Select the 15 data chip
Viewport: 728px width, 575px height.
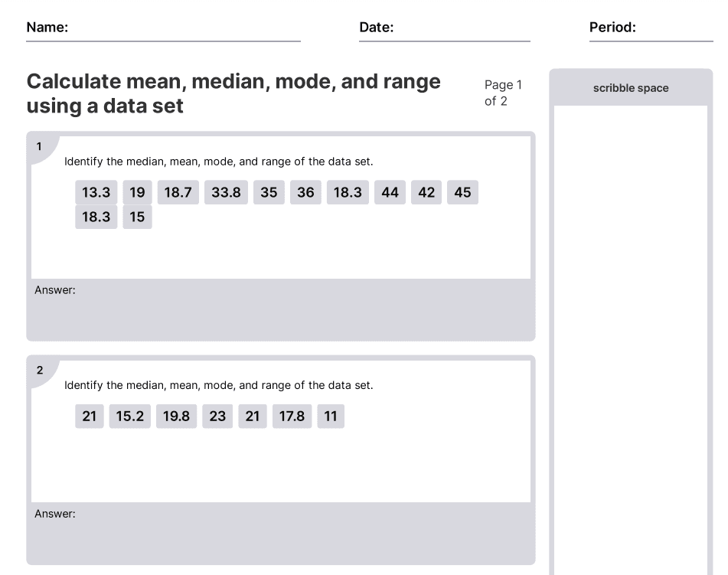pyautogui.click(x=137, y=217)
